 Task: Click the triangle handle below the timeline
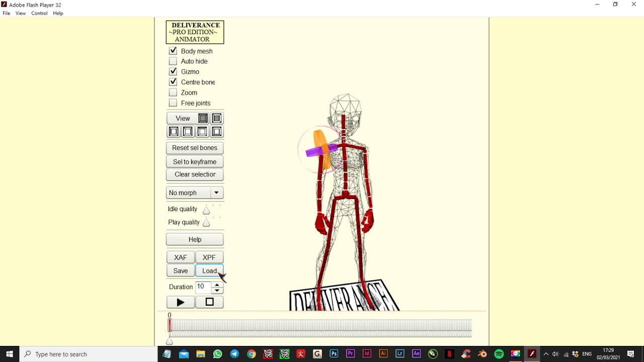pyautogui.click(x=170, y=341)
